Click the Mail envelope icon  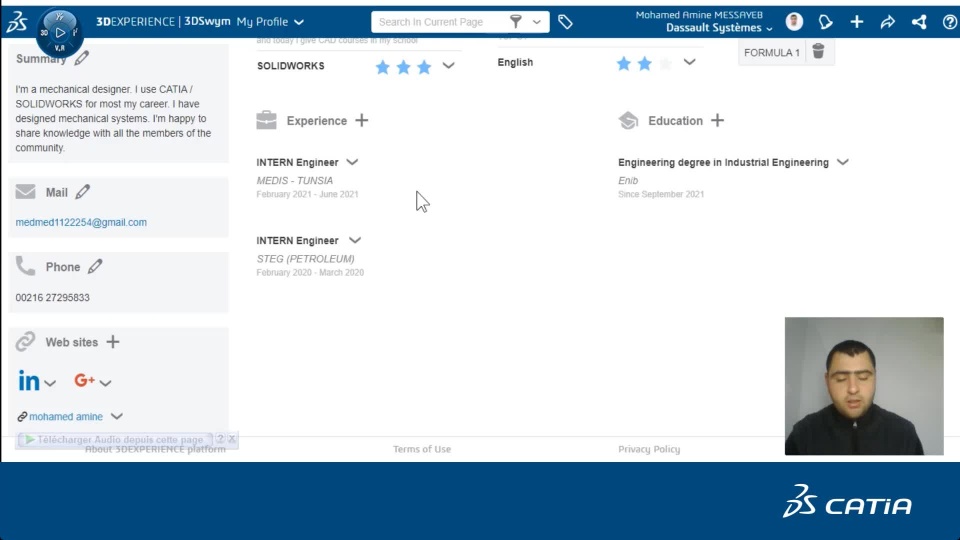point(26,192)
